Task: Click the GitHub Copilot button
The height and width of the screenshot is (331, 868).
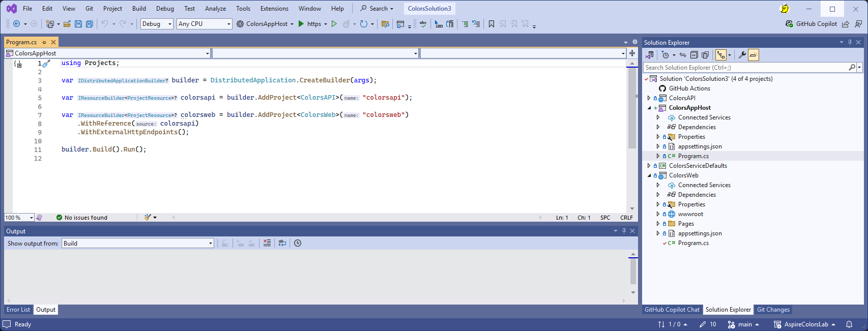Action: pyautogui.click(x=812, y=24)
